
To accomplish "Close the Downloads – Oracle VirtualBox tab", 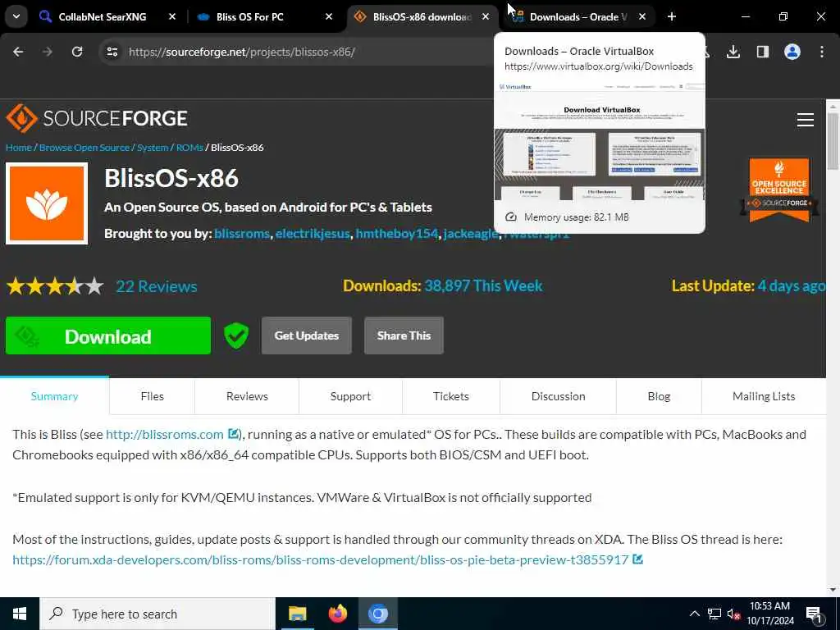I will (x=642, y=16).
